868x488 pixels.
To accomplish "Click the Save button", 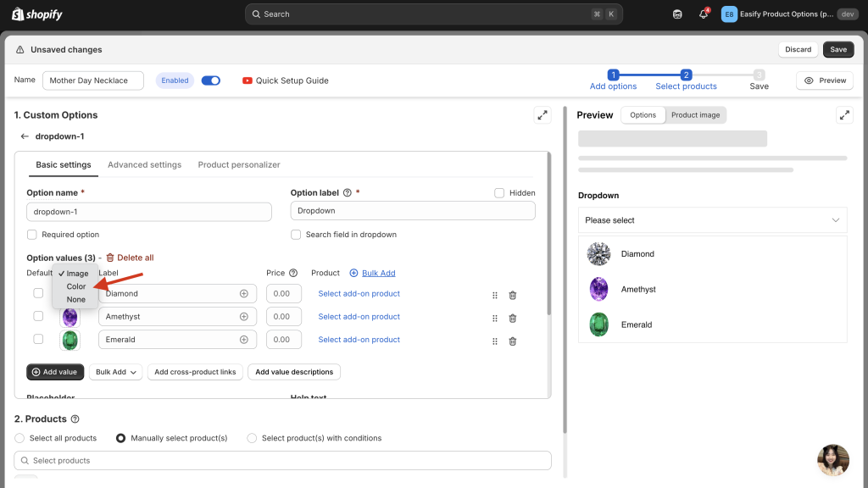I will pyautogui.click(x=837, y=49).
